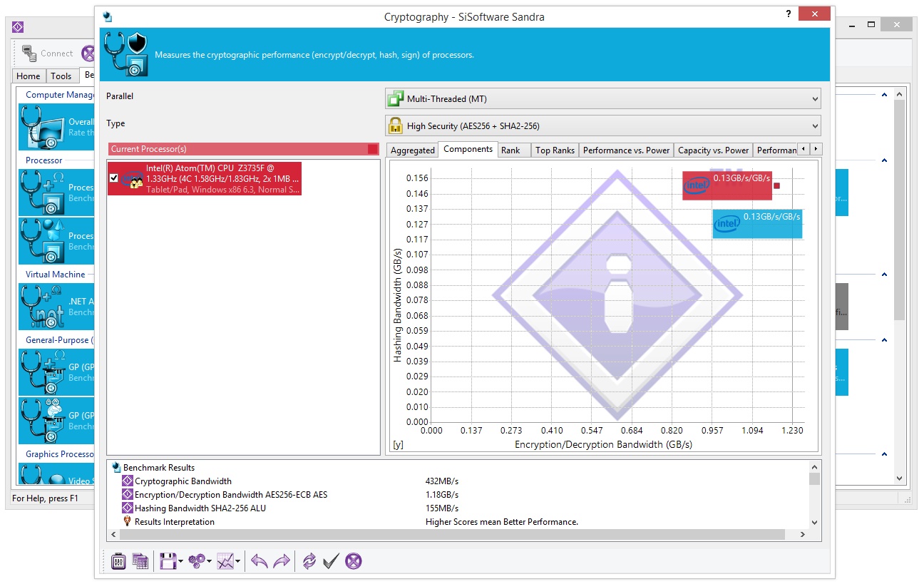Select the Video benchmark tile at bottom
The width and height of the screenshot is (924, 584).
tap(57, 474)
